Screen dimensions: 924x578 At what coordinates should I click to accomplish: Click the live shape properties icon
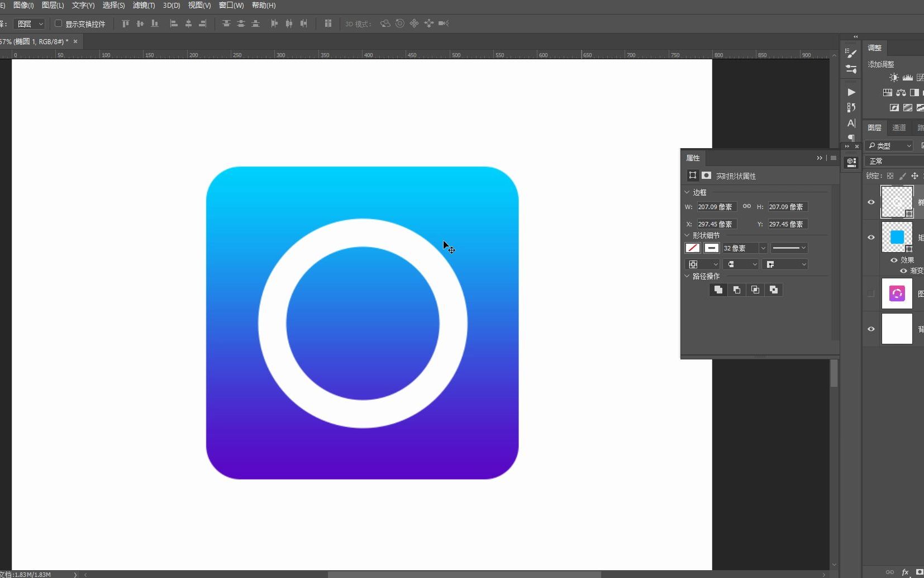693,176
